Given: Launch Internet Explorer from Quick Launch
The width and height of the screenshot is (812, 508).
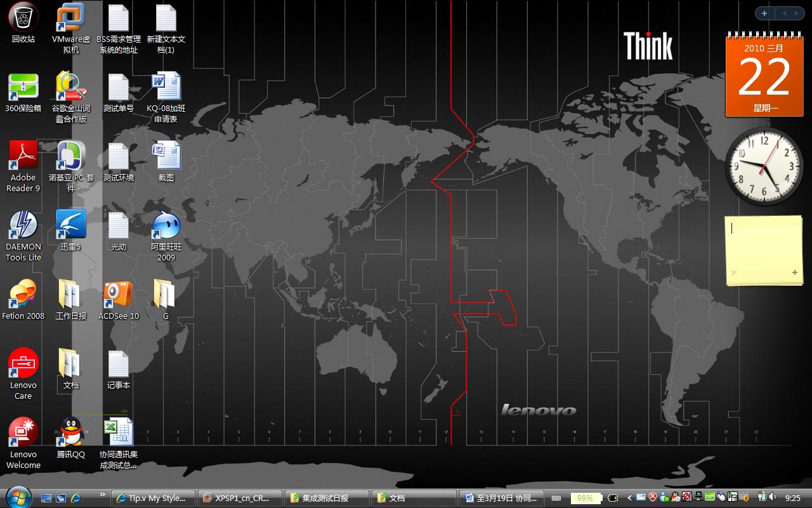Looking at the screenshot, I should [x=76, y=498].
